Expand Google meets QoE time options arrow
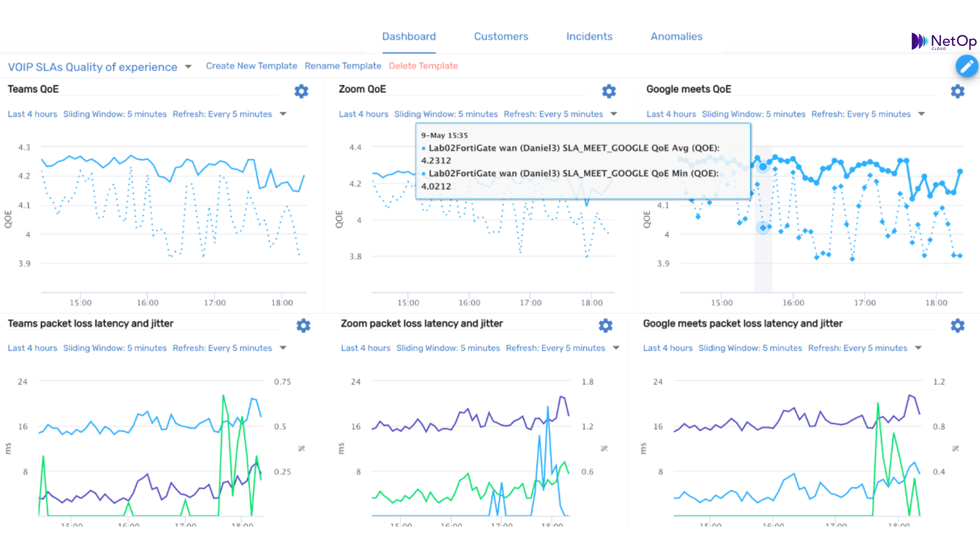This screenshot has width=980, height=551. [921, 114]
